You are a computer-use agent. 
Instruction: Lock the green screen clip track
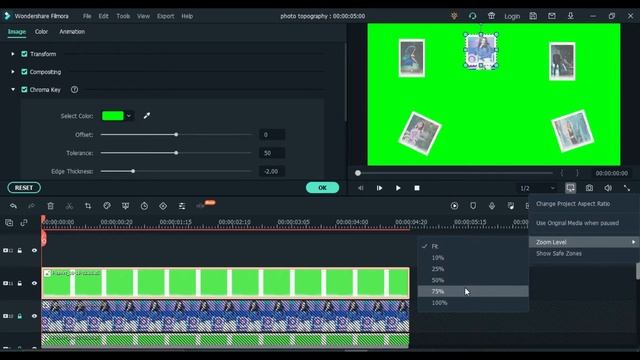[20, 283]
